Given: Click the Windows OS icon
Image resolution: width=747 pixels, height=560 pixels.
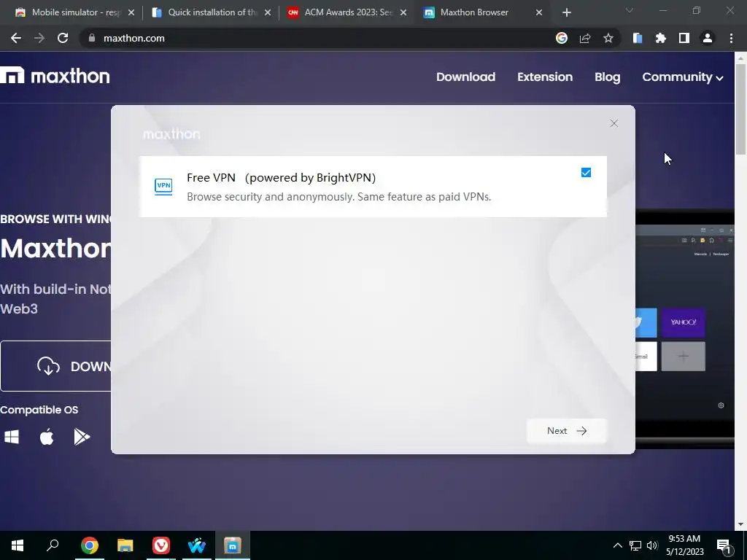Looking at the screenshot, I should pos(12,437).
